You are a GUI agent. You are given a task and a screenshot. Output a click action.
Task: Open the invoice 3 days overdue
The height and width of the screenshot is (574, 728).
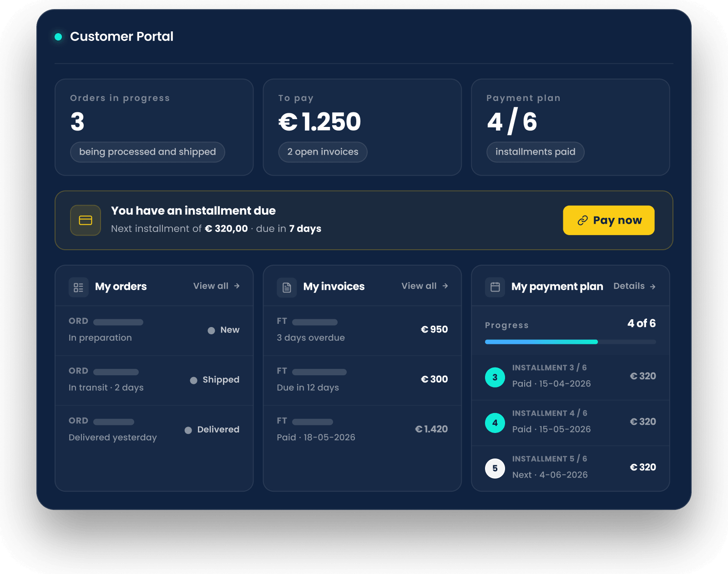362,330
